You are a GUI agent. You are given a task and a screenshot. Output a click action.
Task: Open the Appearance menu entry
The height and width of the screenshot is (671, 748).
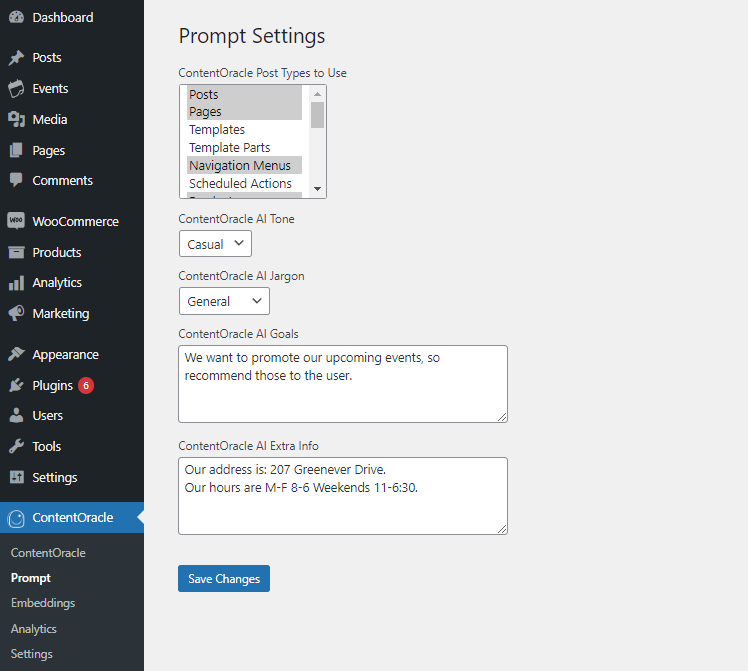(65, 355)
